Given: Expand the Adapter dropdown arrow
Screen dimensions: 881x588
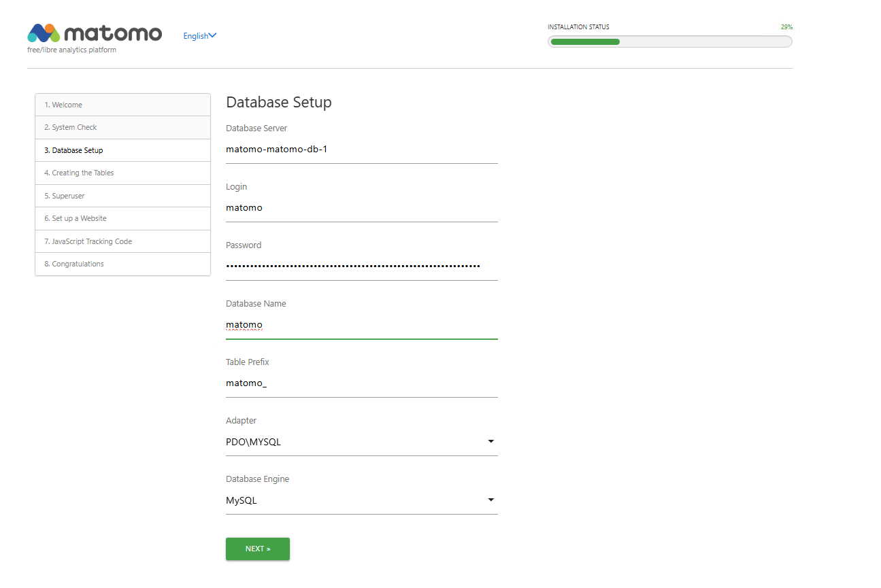Looking at the screenshot, I should [x=491, y=442].
